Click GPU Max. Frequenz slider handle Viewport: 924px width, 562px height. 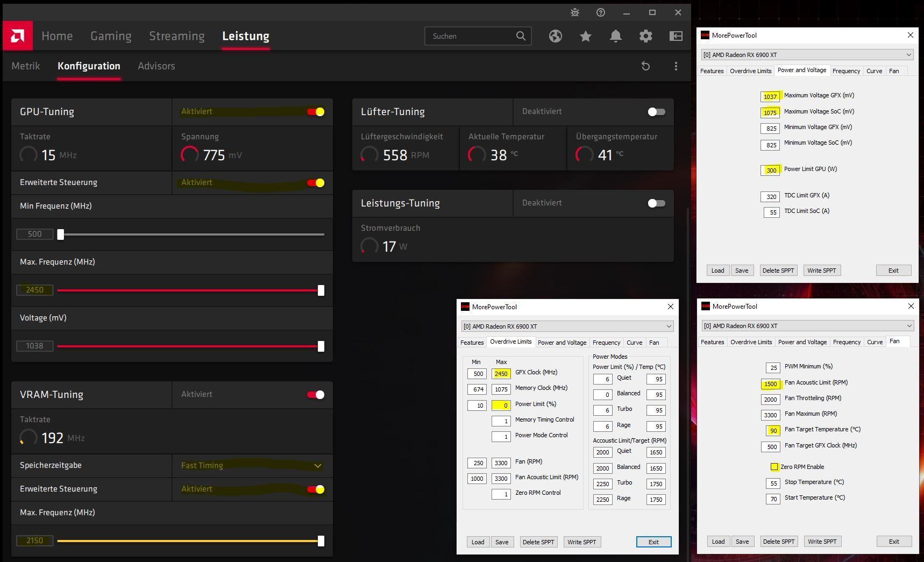coord(321,290)
